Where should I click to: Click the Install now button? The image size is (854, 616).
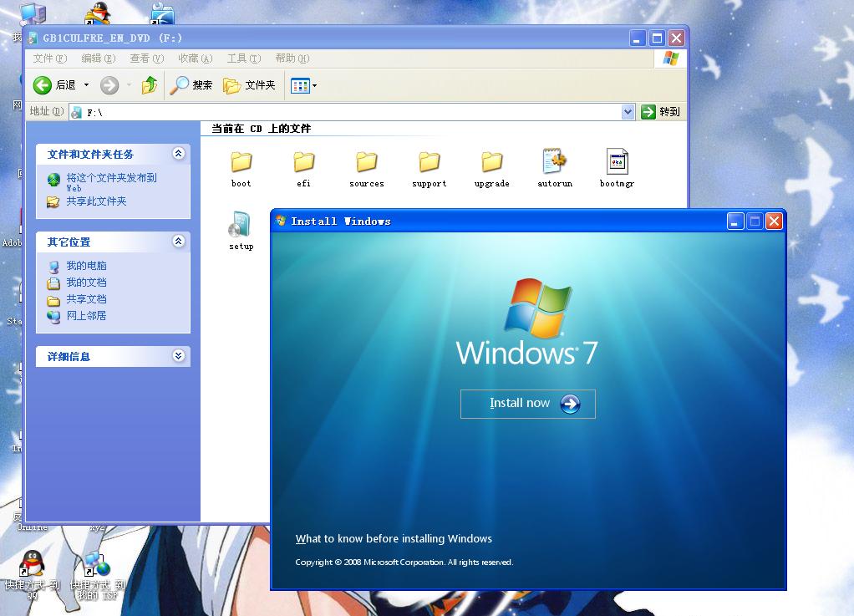pos(528,404)
